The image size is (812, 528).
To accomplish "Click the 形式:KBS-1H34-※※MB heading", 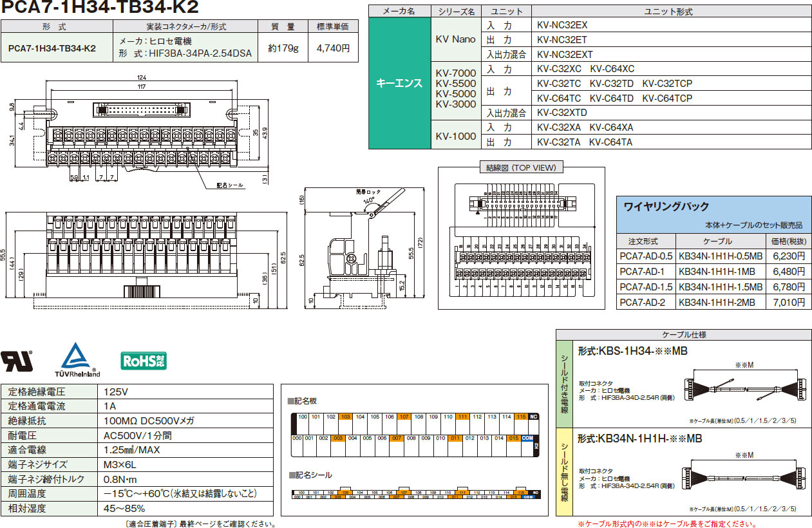I will (633, 352).
